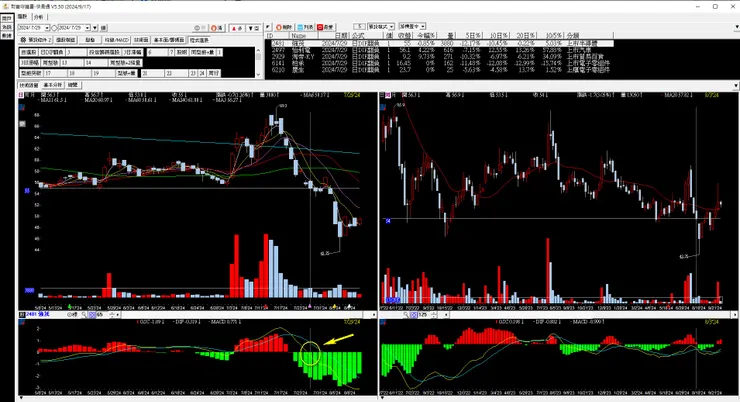
Task: Open the gear strategy settings button
Action: (35, 40)
